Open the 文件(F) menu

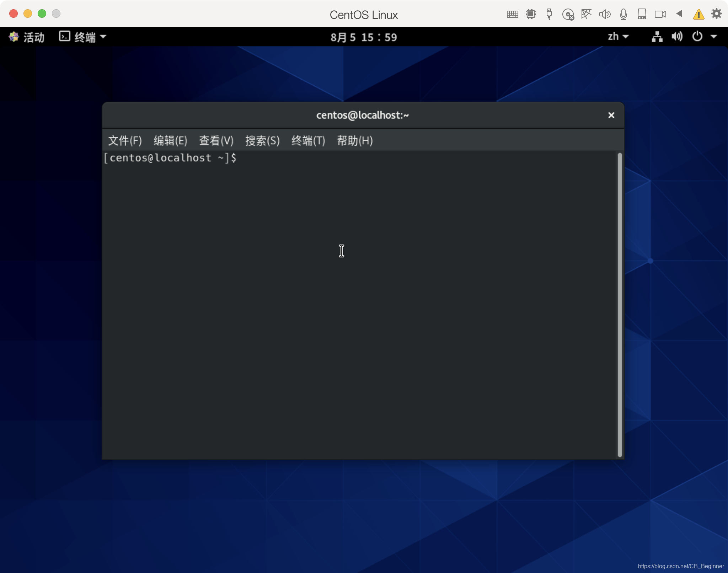(125, 141)
